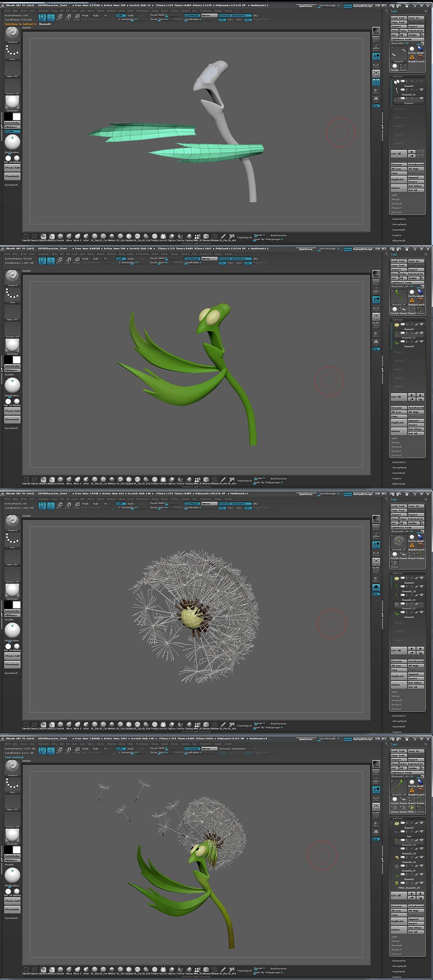
Task: Click QuickSave in the grey-stem window
Action: coord(306,6)
